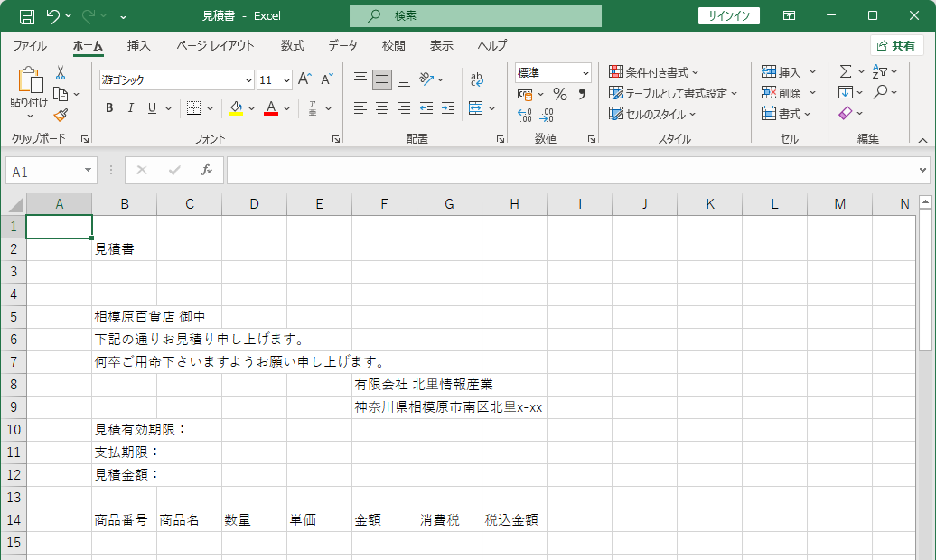Click AutoSum sigma icon
This screenshot has height=560, width=936.
coord(846,71)
